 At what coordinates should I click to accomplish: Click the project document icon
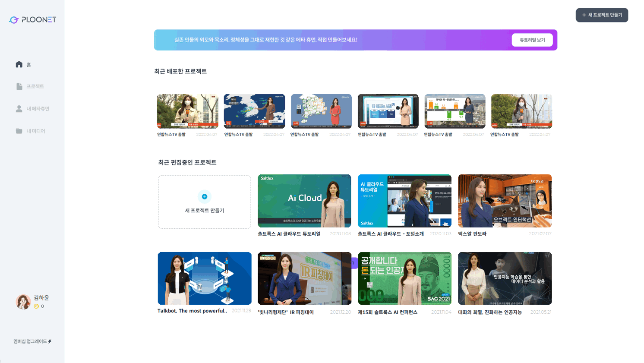pyautogui.click(x=19, y=86)
